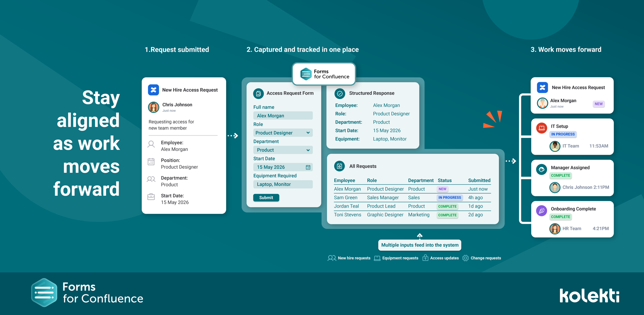This screenshot has width=644, height=315.
Task: Select the Toni Stevens table row
Action: (412, 215)
